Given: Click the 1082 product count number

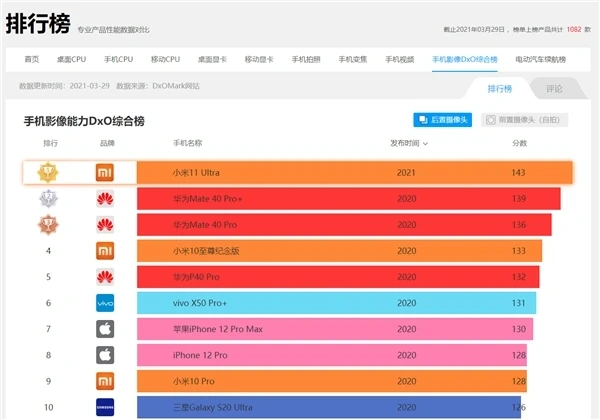Looking at the screenshot, I should [574, 29].
